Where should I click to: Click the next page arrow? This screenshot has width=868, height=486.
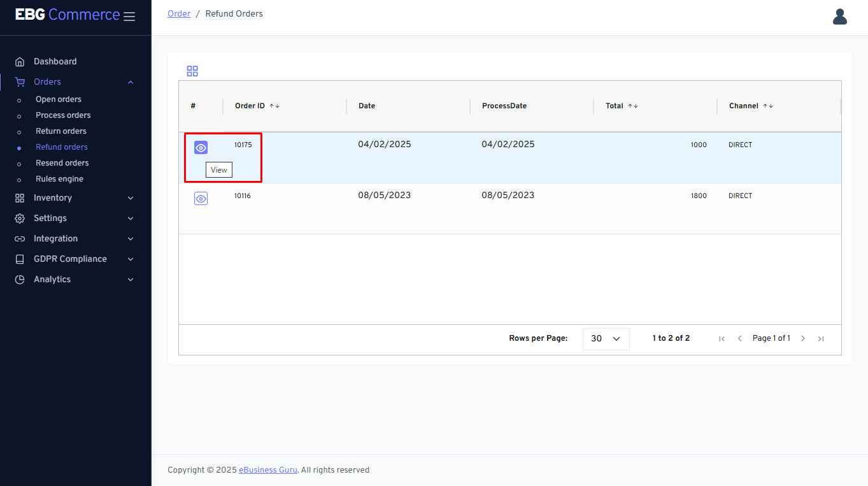(x=803, y=339)
